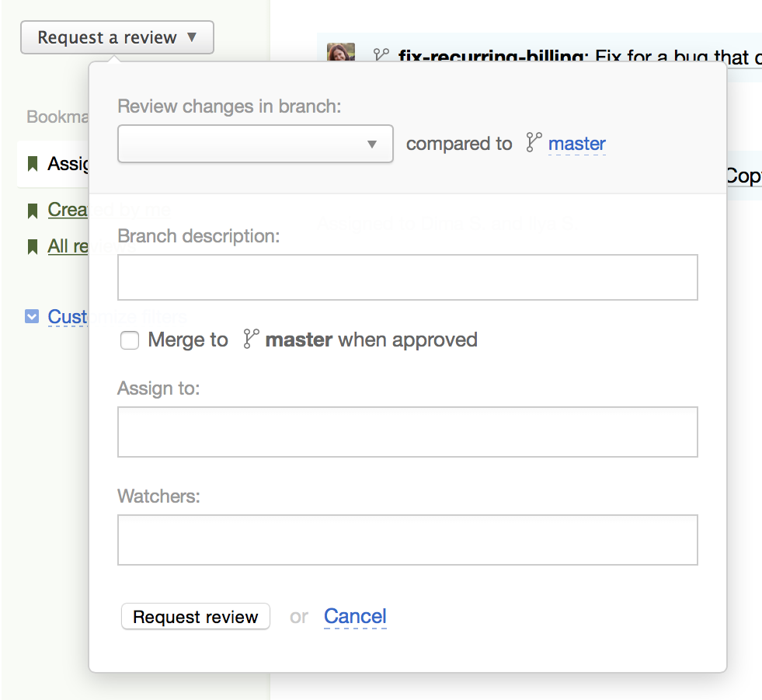Click the fix-recurring-billing branch title
The height and width of the screenshot is (700, 762).
pyautogui.click(x=491, y=57)
